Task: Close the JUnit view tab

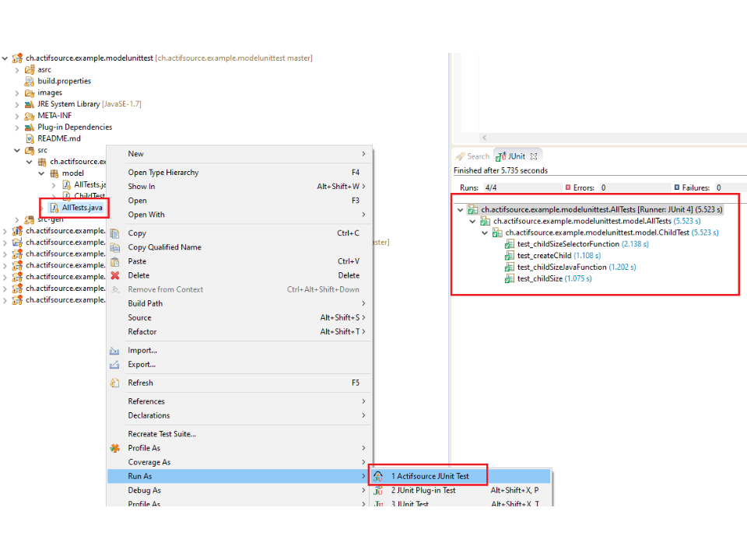Action: click(535, 156)
